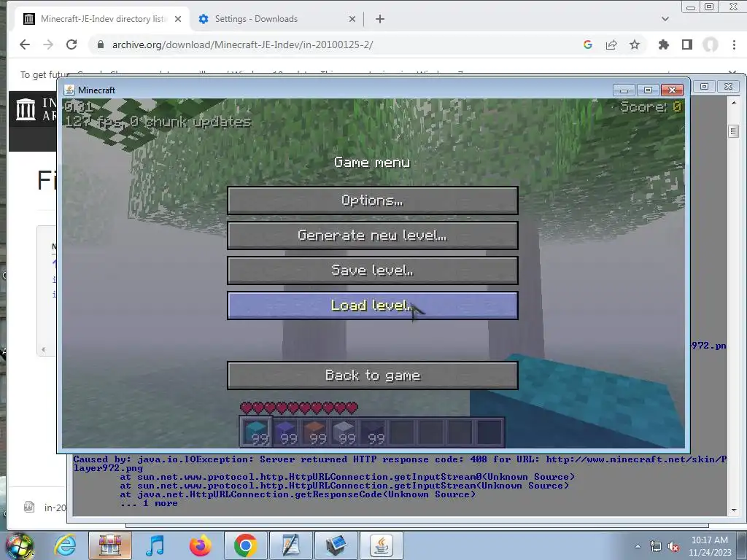Return with the Back to game button

[x=373, y=376]
